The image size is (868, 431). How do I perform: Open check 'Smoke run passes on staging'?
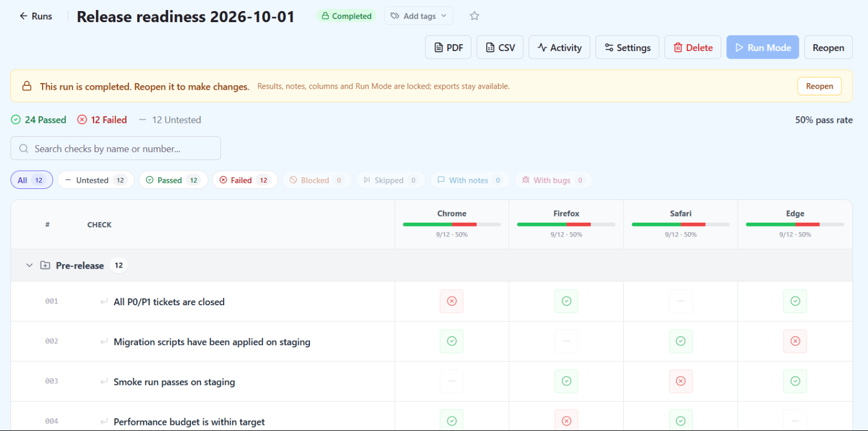(174, 382)
